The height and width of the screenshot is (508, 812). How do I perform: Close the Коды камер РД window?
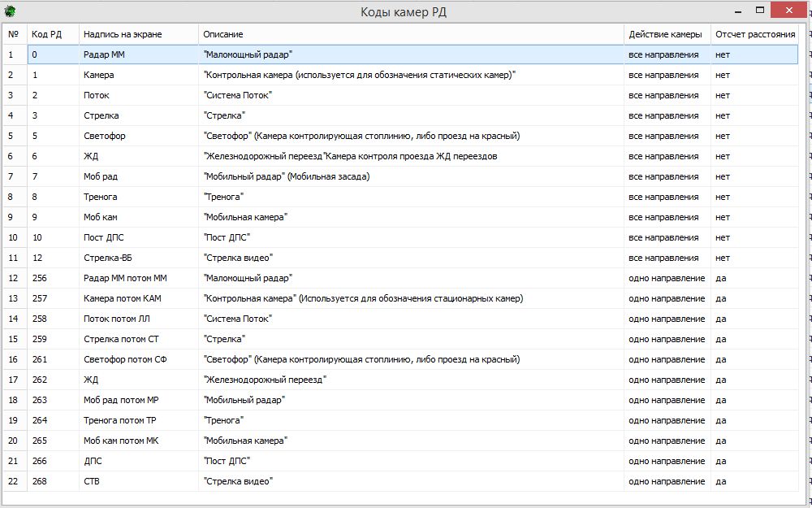[789, 11]
